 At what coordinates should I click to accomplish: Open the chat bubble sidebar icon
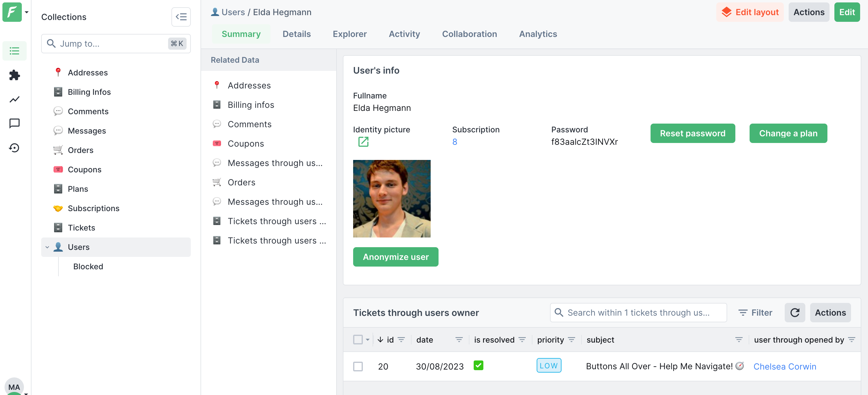[x=14, y=123]
